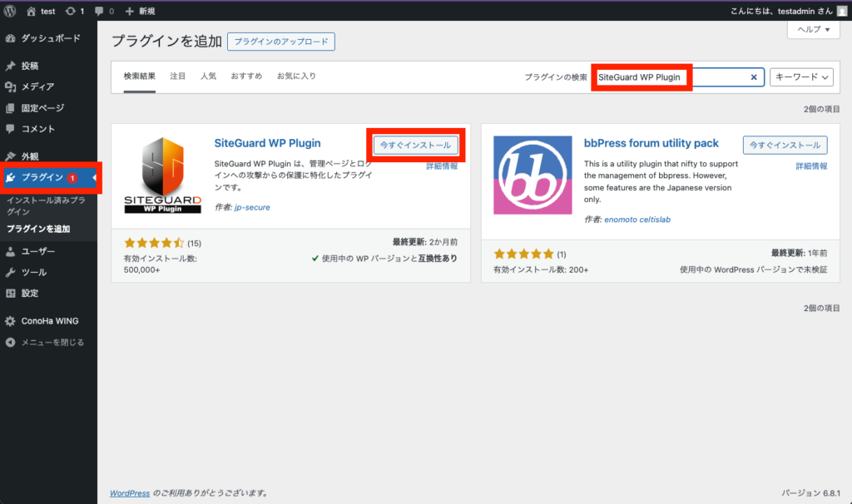Switch to the お気に入り tab
The image size is (852, 504).
click(x=296, y=76)
